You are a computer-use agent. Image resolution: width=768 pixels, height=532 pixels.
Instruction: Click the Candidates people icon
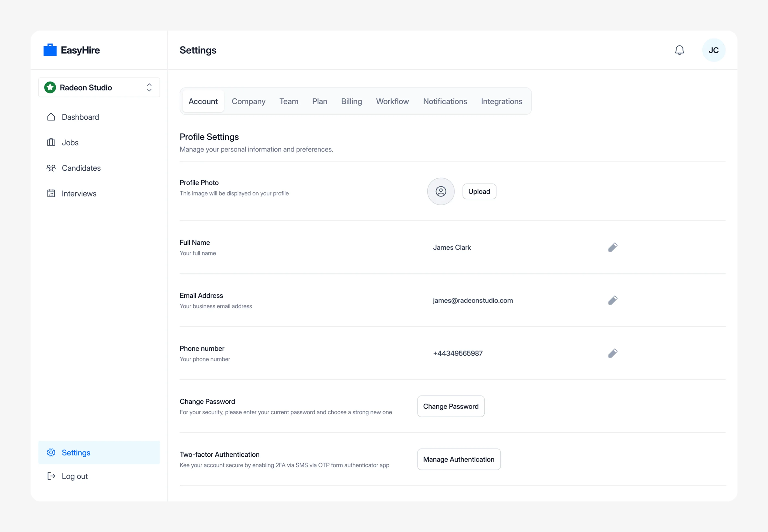click(51, 168)
